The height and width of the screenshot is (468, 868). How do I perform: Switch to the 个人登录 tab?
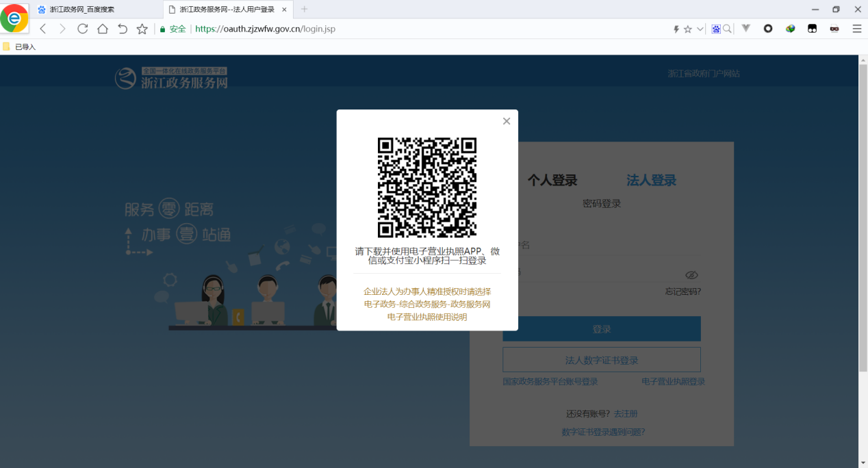[552, 181]
